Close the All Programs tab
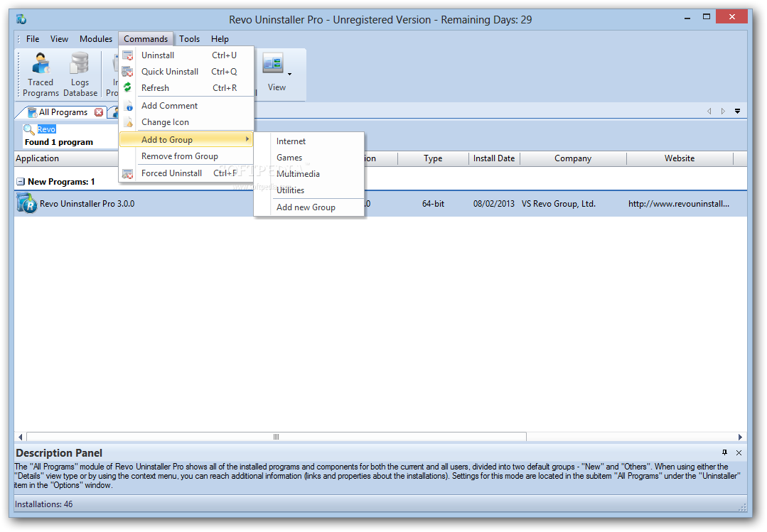 click(x=99, y=112)
